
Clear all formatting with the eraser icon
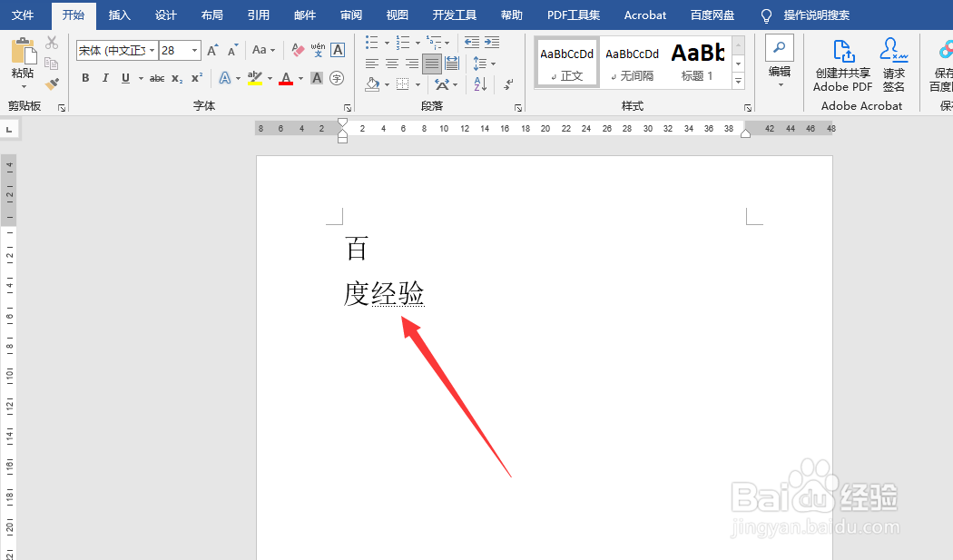[298, 50]
